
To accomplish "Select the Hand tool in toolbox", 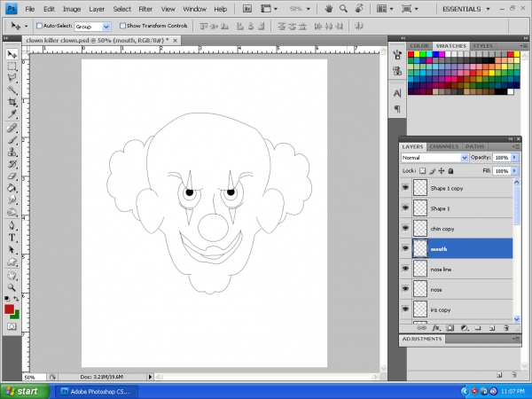I will [12, 276].
